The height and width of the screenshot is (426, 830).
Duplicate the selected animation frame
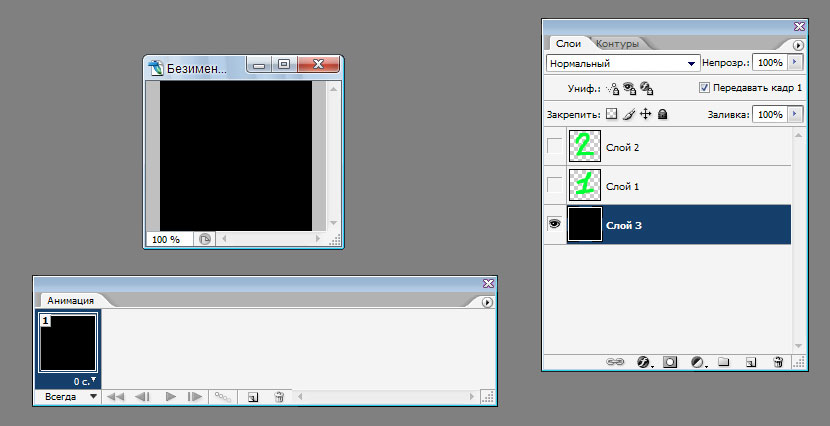(x=253, y=397)
